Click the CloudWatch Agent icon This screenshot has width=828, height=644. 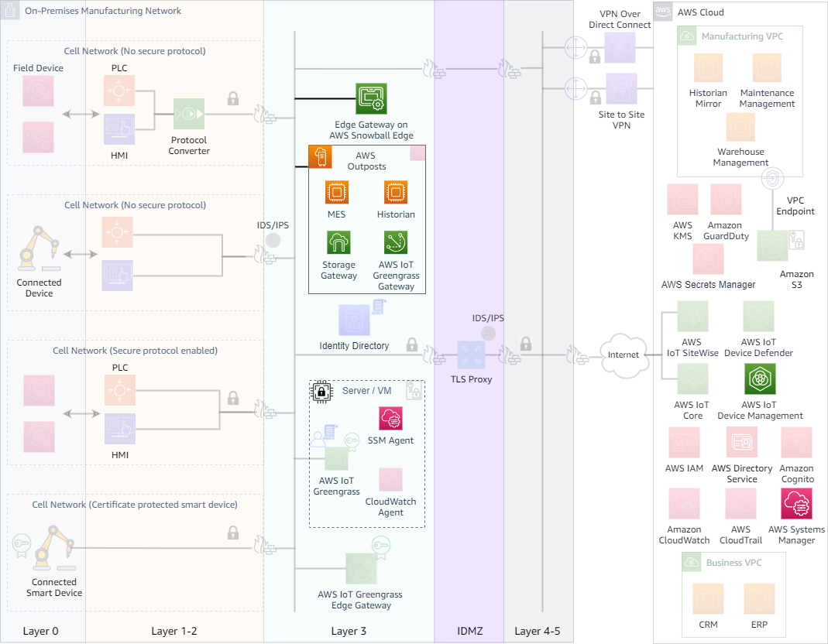point(391,479)
